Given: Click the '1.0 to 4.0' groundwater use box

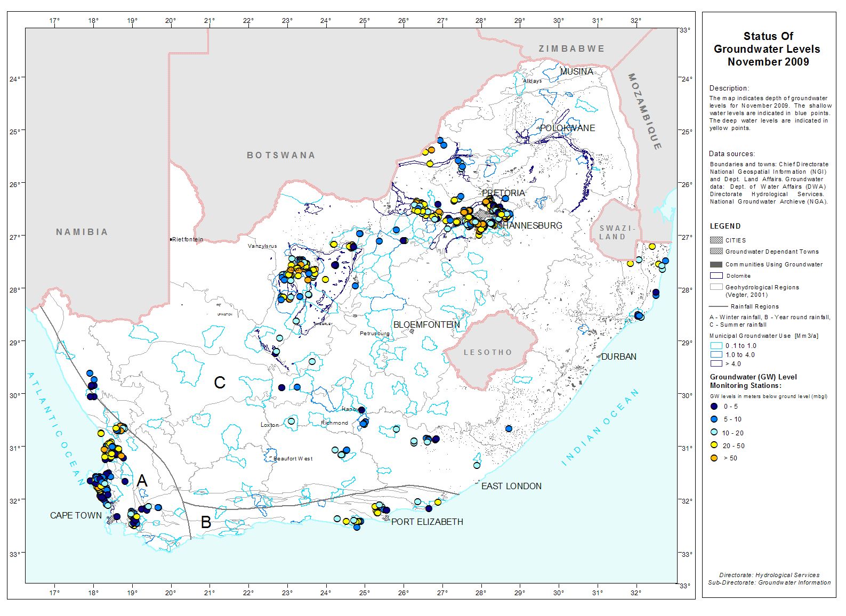Looking at the screenshot, I should tap(716, 354).
